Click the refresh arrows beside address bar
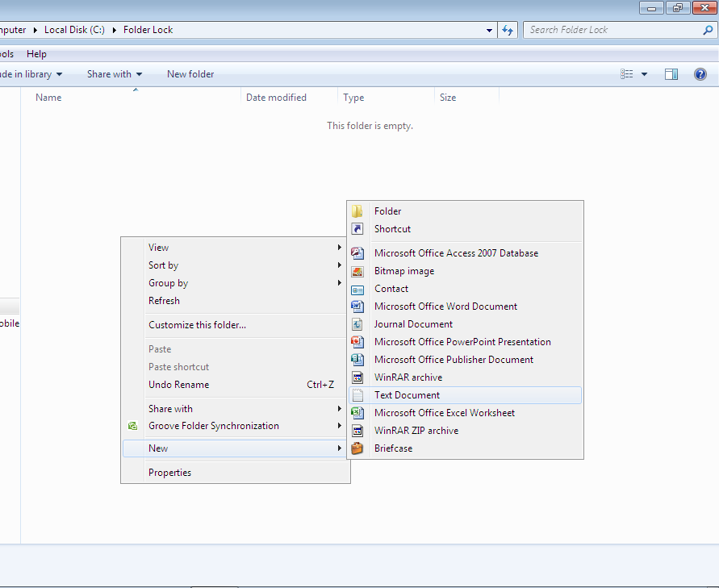719x588 pixels. pyautogui.click(x=507, y=31)
